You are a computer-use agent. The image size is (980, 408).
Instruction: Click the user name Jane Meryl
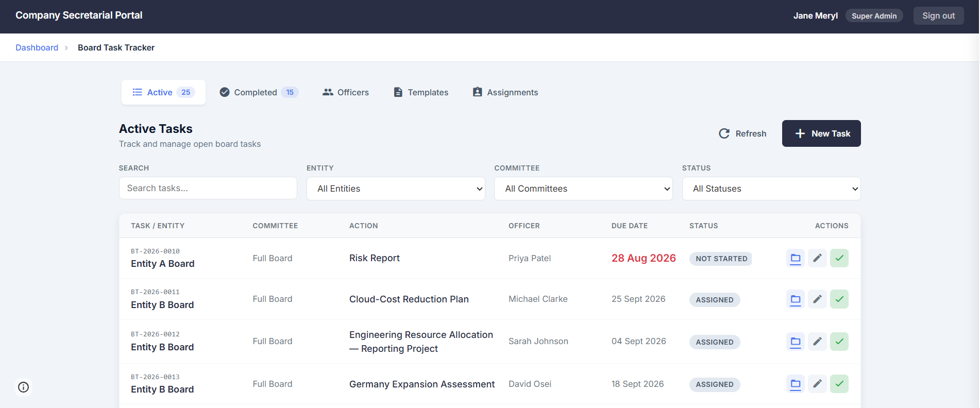click(x=816, y=16)
